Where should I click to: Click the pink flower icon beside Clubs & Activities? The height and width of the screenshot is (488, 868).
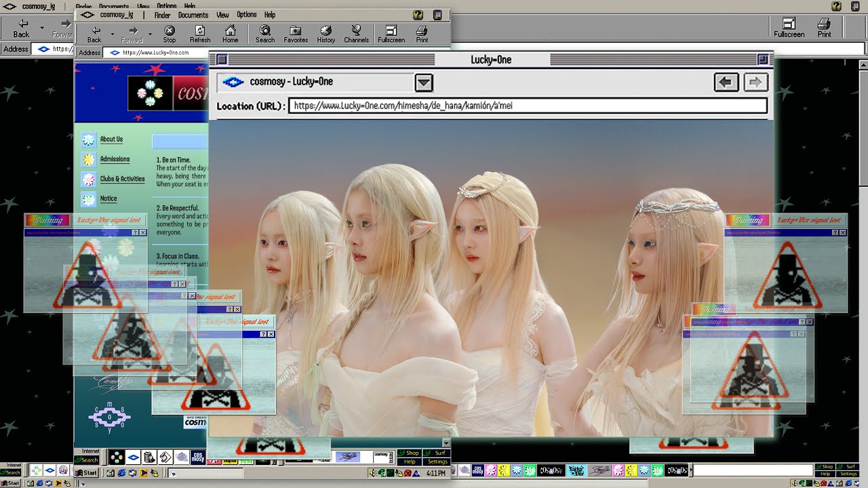pos(88,180)
